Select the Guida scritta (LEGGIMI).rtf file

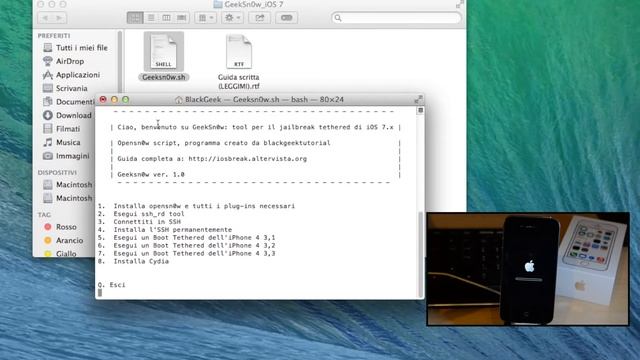[x=239, y=62]
